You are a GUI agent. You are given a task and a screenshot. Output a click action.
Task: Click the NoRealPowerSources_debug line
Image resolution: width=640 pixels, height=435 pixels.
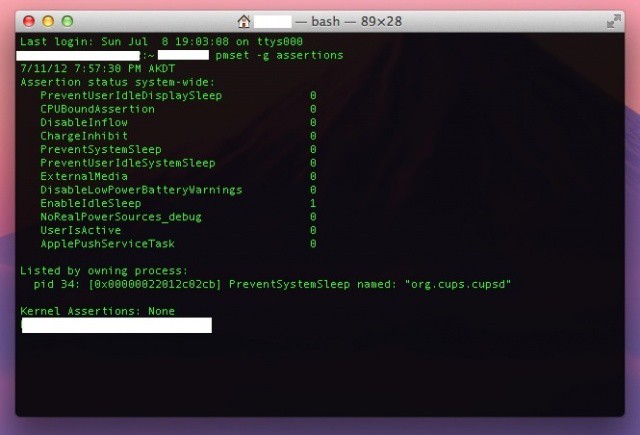click(x=120, y=217)
